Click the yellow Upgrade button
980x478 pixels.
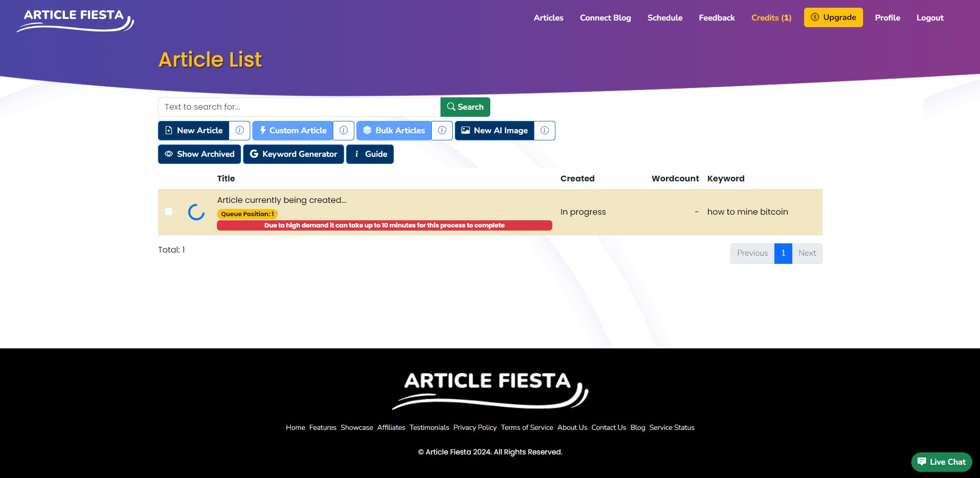pyautogui.click(x=833, y=17)
